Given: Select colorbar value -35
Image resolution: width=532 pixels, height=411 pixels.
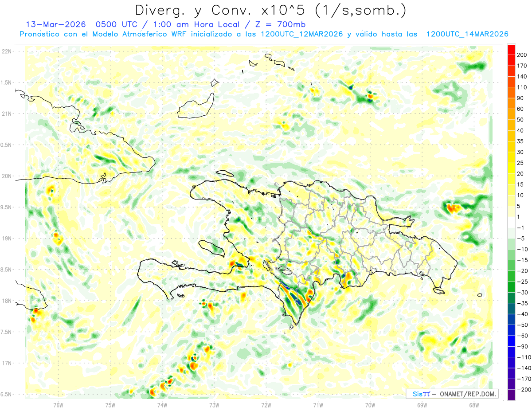Looking at the screenshot, I should click(522, 303).
